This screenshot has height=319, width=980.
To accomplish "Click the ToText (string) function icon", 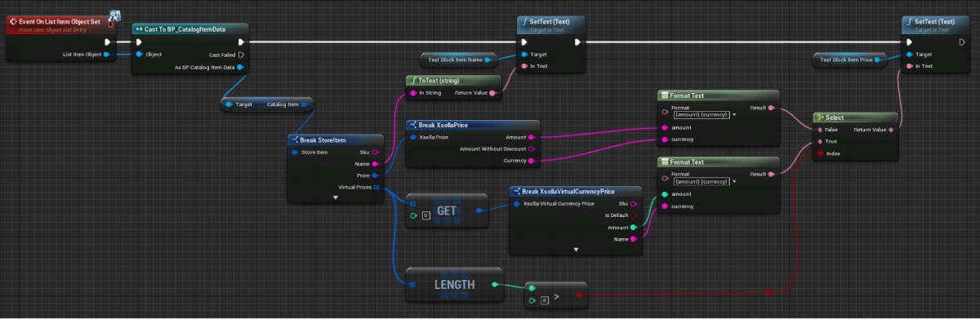I will (x=413, y=81).
